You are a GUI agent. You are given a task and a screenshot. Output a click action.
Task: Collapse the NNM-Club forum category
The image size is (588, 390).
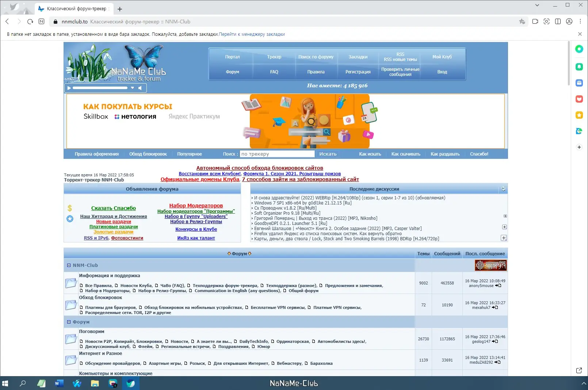tap(69, 265)
